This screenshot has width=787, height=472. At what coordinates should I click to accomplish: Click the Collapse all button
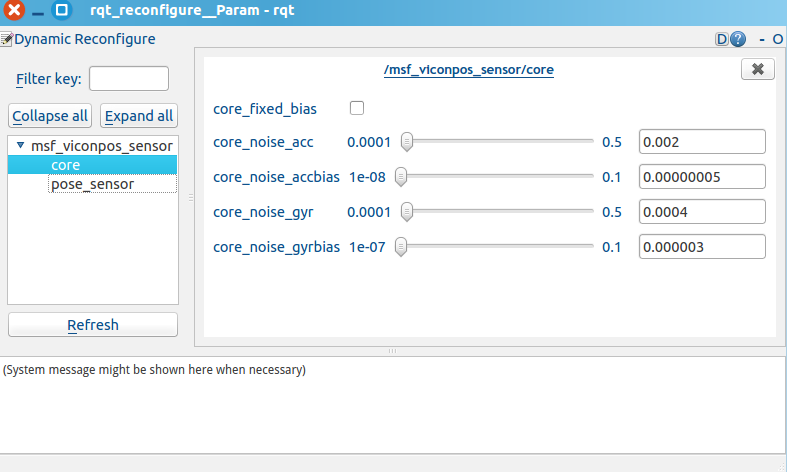pyautogui.click(x=50, y=116)
